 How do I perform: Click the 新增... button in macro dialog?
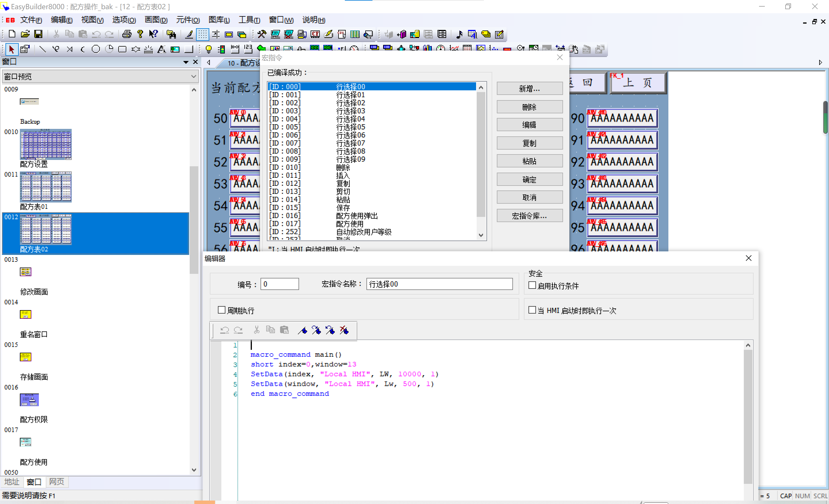tap(530, 89)
